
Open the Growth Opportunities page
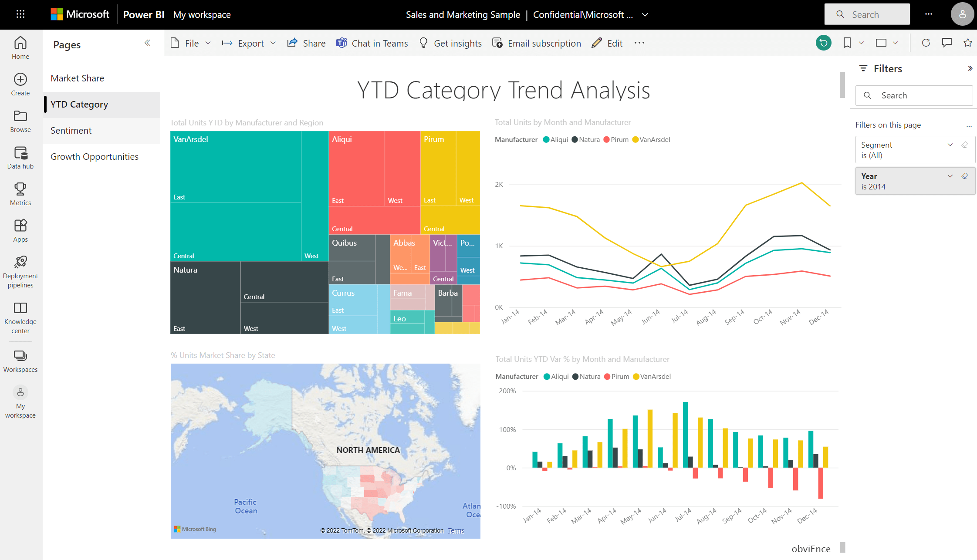pos(95,156)
